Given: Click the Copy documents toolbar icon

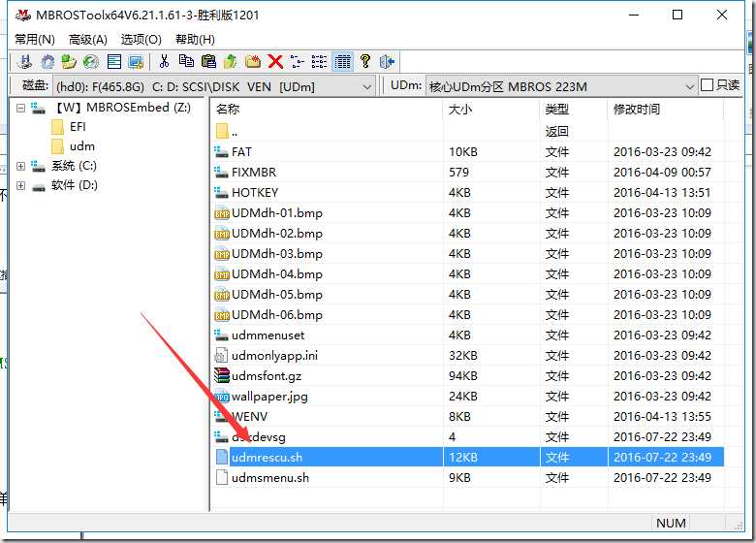Looking at the screenshot, I should pos(186,61).
